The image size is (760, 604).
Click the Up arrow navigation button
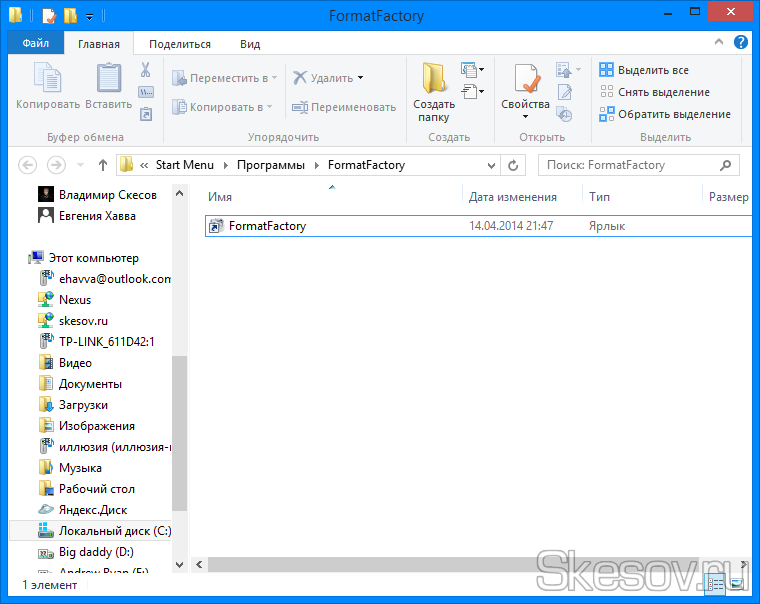coord(102,165)
